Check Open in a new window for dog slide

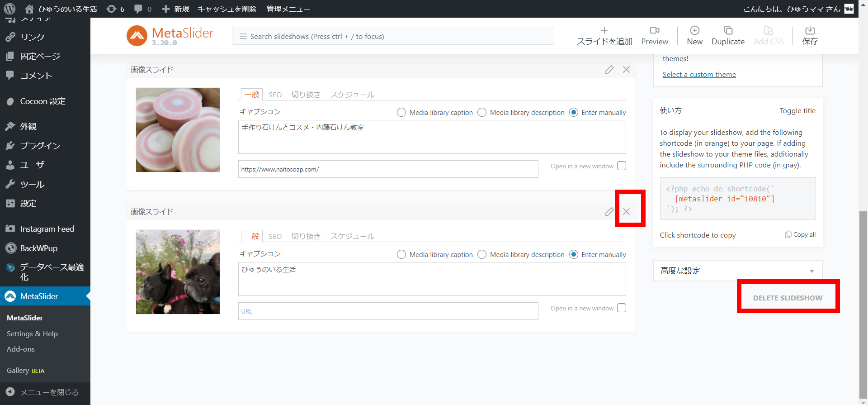(x=622, y=308)
